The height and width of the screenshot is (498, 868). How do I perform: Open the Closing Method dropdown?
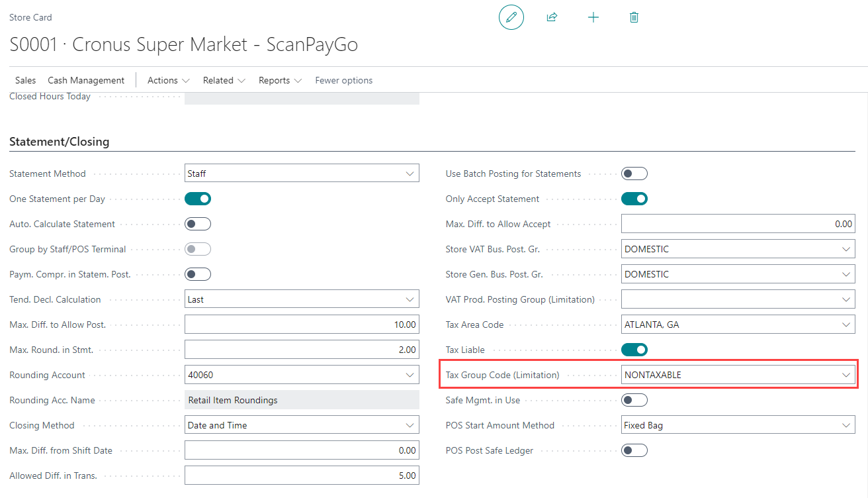(x=410, y=425)
